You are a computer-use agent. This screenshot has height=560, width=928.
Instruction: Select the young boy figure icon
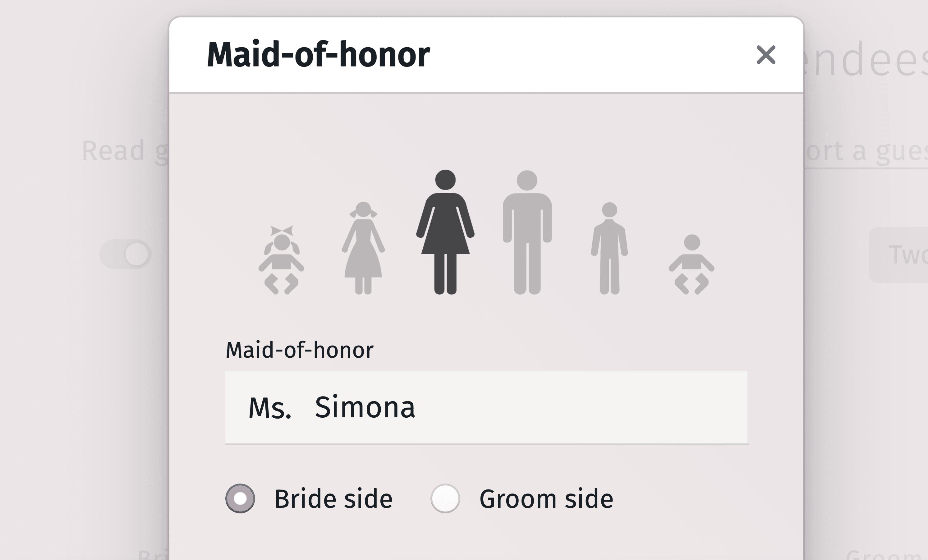609,248
